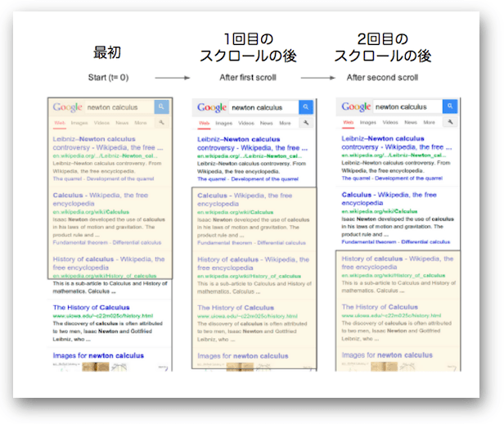Open The History of Calculus link in first scroll panel
The image size is (504, 424).
click(x=236, y=308)
